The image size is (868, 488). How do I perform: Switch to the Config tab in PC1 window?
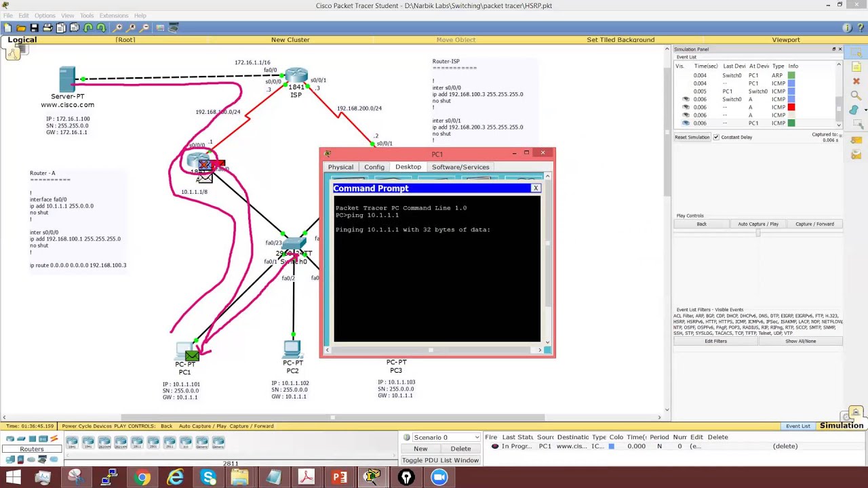374,167
